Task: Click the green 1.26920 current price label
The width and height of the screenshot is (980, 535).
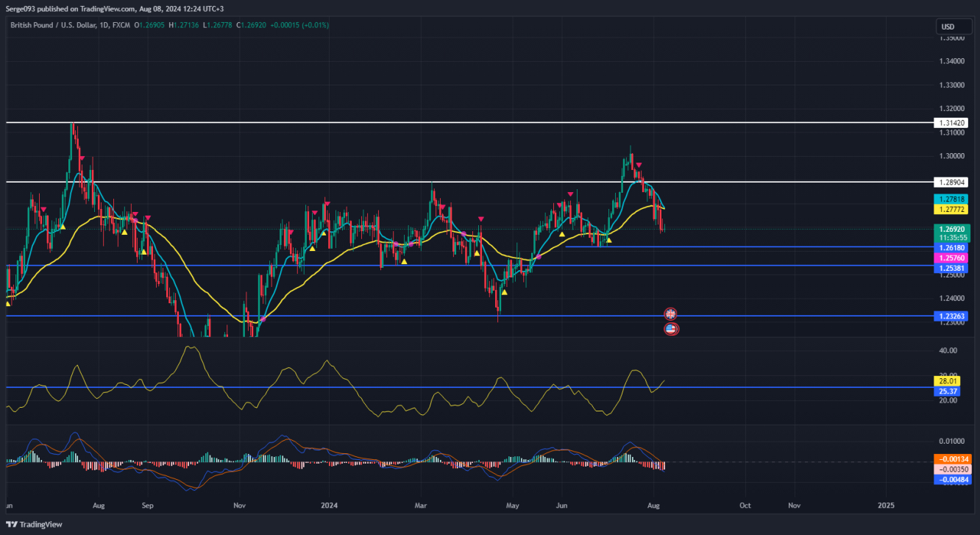Action: pos(951,229)
